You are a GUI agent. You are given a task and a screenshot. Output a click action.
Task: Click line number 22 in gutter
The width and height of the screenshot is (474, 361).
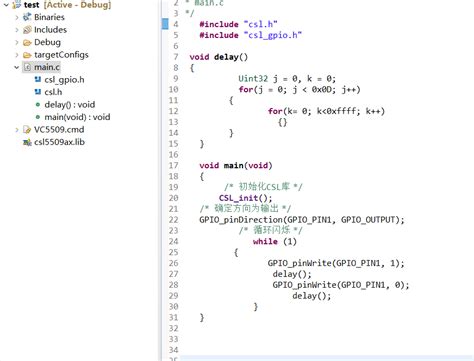(x=173, y=220)
